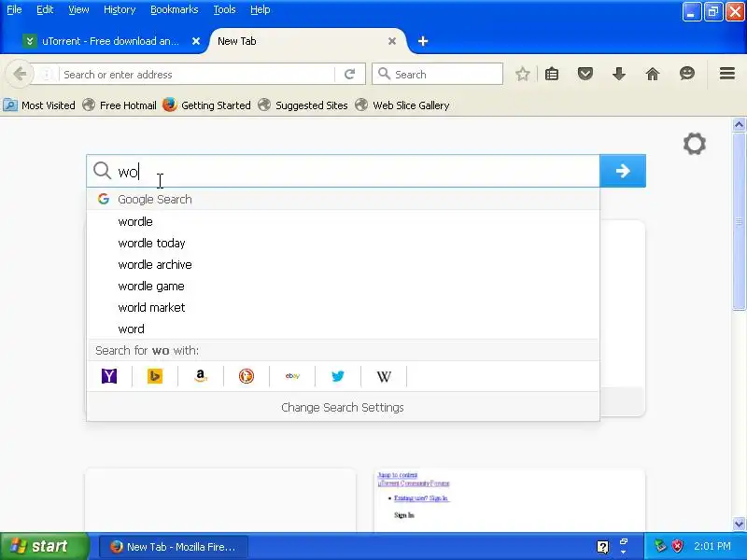Open Web Slice Gallery bookmark
Screen dimensions: 747x560
click(402, 105)
